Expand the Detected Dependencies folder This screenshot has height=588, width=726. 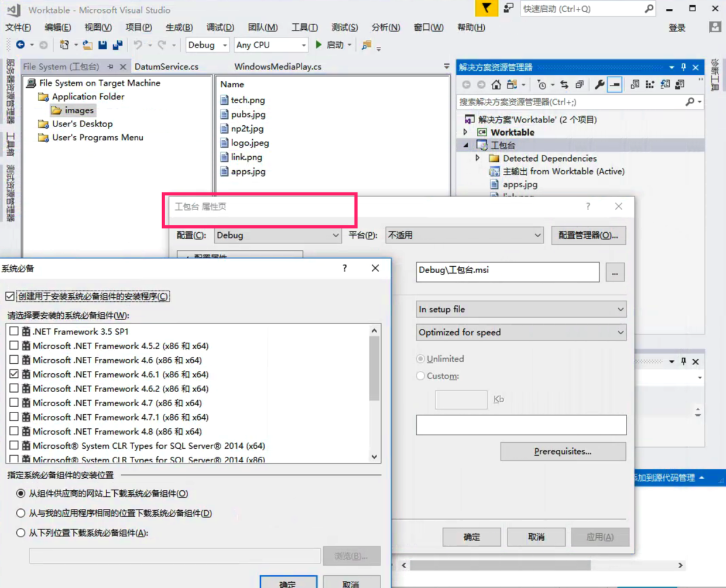click(x=477, y=158)
